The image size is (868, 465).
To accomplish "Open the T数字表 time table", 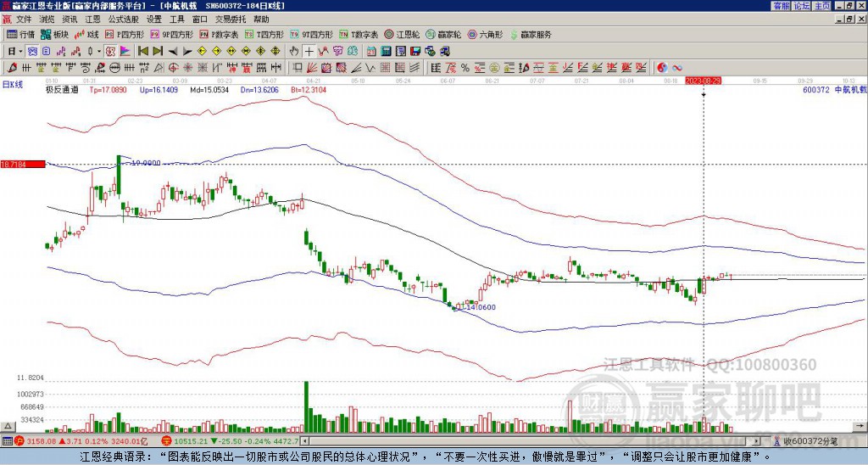I will tap(359, 34).
